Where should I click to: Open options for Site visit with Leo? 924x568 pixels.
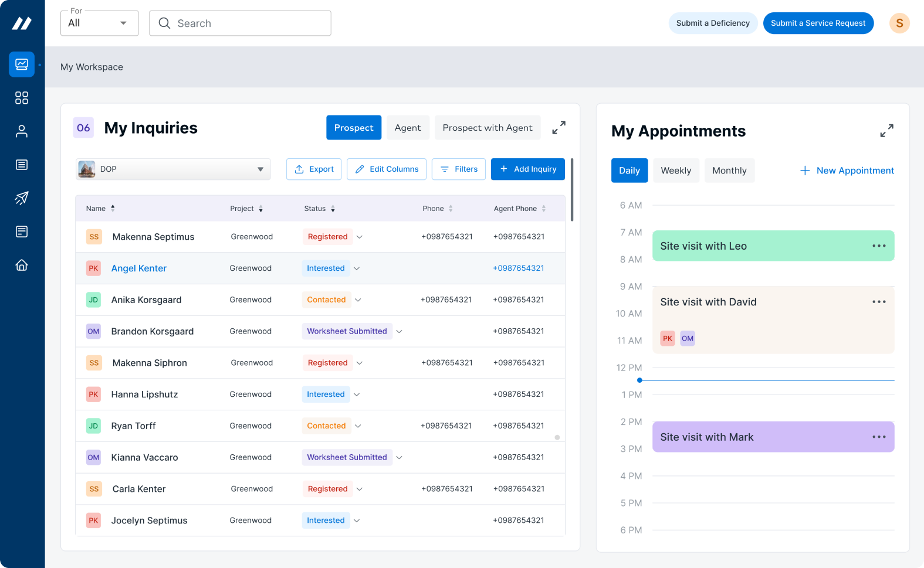tap(879, 246)
